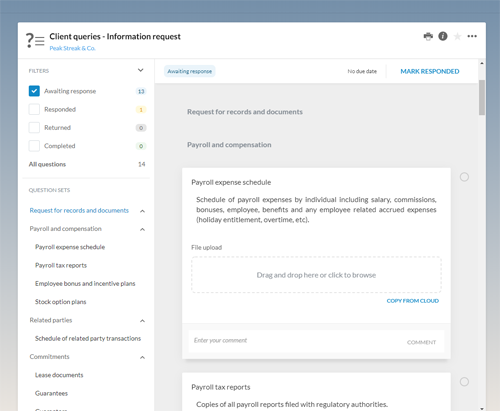Click the Awaiting response status badge
The height and width of the screenshot is (411, 500).
(x=190, y=71)
